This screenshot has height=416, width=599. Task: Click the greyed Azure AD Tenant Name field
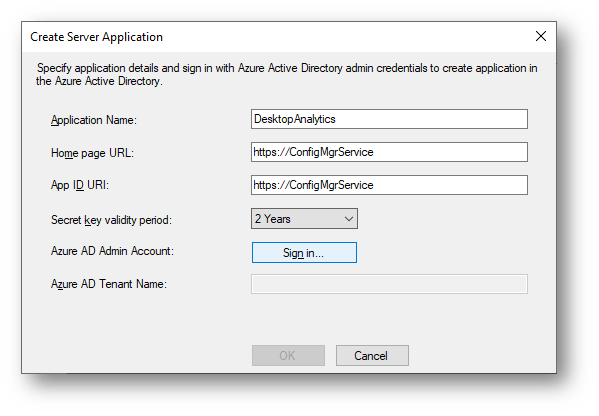[x=389, y=284]
